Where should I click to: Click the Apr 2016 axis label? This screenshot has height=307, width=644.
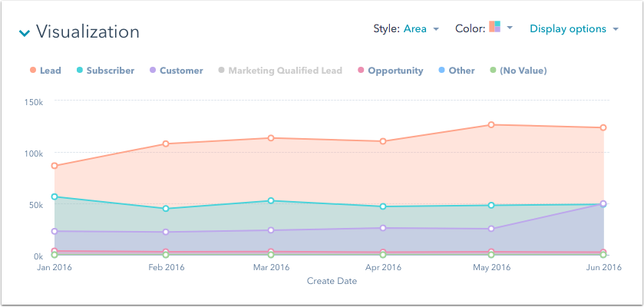pos(384,268)
